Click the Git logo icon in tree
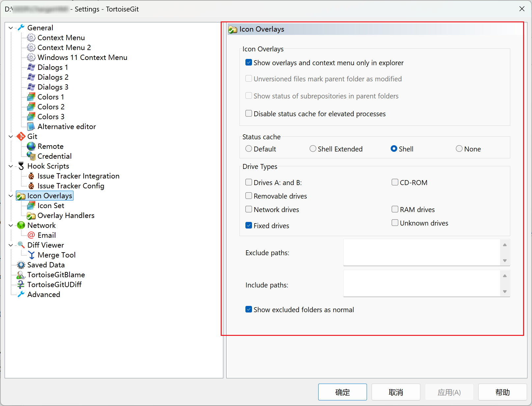 (21, 136)
